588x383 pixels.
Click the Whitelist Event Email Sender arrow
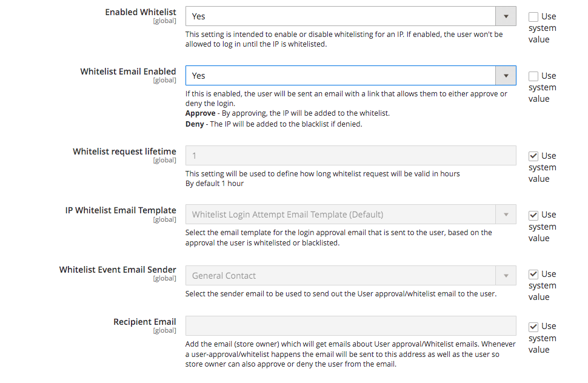pos(506,276)
